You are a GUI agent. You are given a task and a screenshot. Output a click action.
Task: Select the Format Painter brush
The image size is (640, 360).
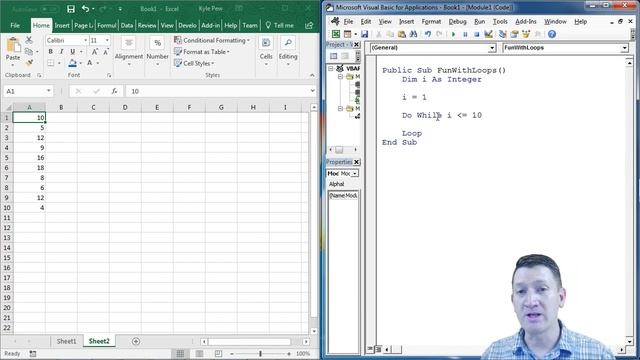click(x=29, y=63)
